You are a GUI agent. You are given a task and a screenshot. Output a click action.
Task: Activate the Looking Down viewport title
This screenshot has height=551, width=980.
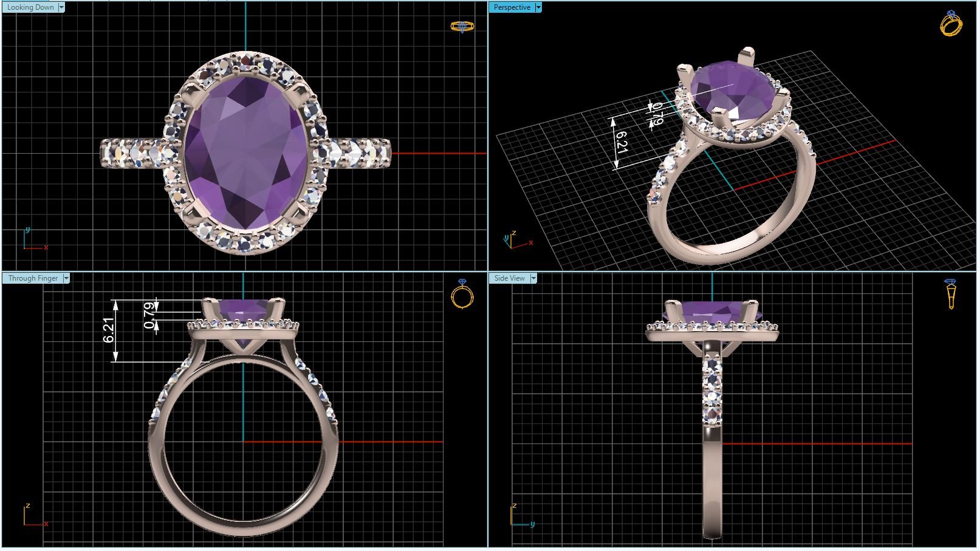coord(30,7)
